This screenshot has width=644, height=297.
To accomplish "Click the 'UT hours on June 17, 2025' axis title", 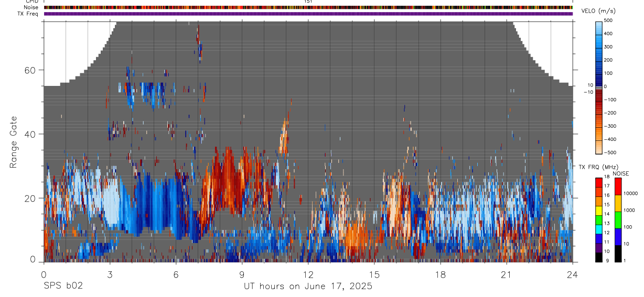I will click(x=308, y=287).
